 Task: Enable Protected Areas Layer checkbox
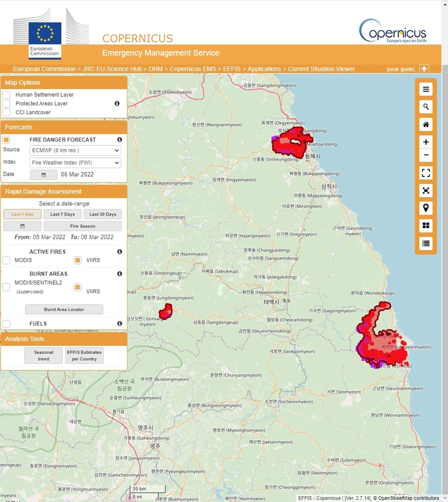click(6, 103)
